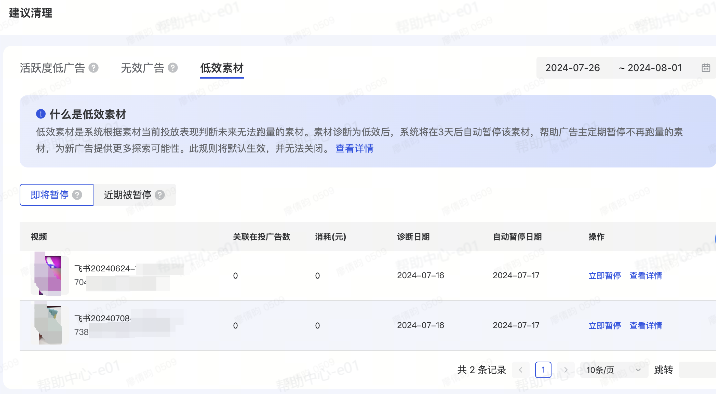Select the 低效素材 tab

(x=222, y=68)
